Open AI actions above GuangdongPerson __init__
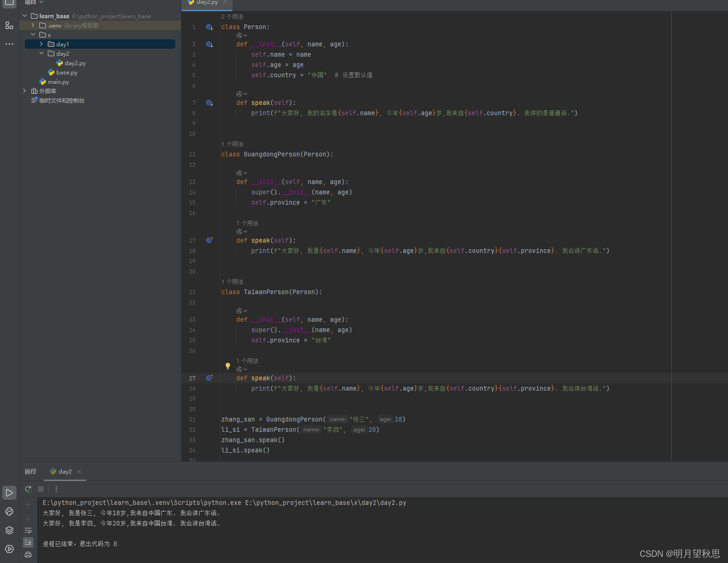This screenshot has height=563, width=728. 241,173
